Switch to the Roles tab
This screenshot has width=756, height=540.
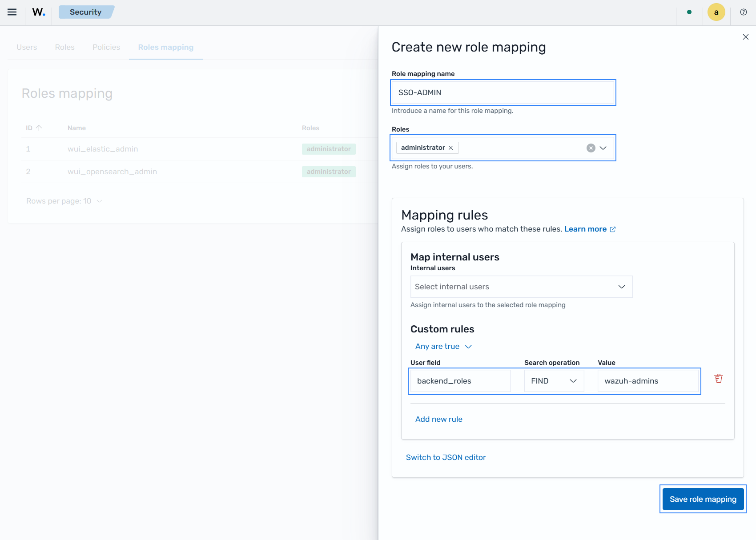(x=64, y=47)
